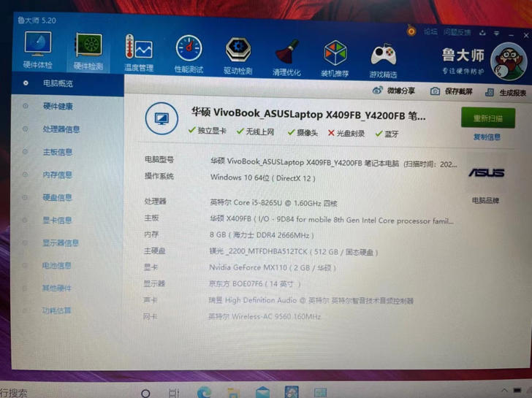Click the Windows 10 64位 operating system value
The height and width of the screenshot is (398, 532).
tap(262, 177)
